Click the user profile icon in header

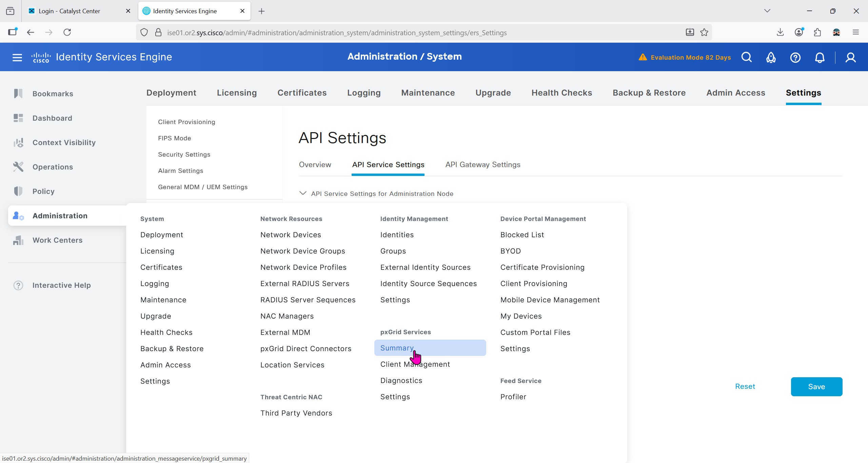coord(850,57)
